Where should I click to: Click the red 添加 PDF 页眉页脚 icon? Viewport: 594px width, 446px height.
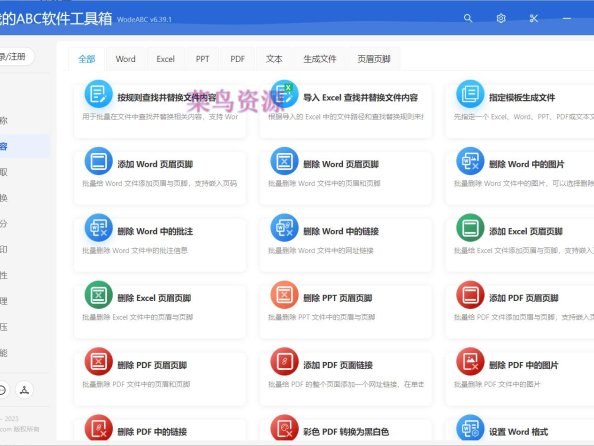coord(470,294)
